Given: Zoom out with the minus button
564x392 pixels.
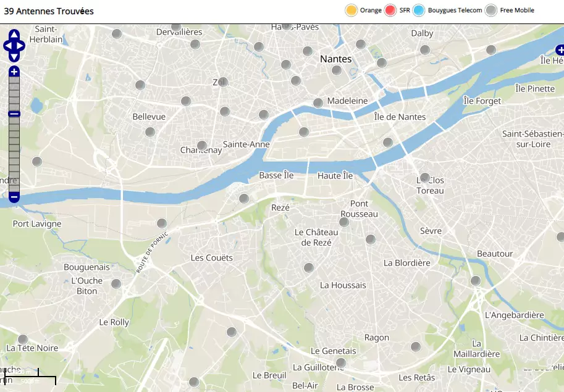Looking at the screenshot, I should pos(14,198).
